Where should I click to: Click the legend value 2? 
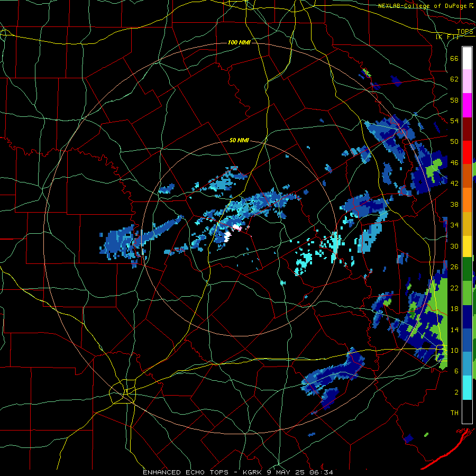click(x=456, y=392)
